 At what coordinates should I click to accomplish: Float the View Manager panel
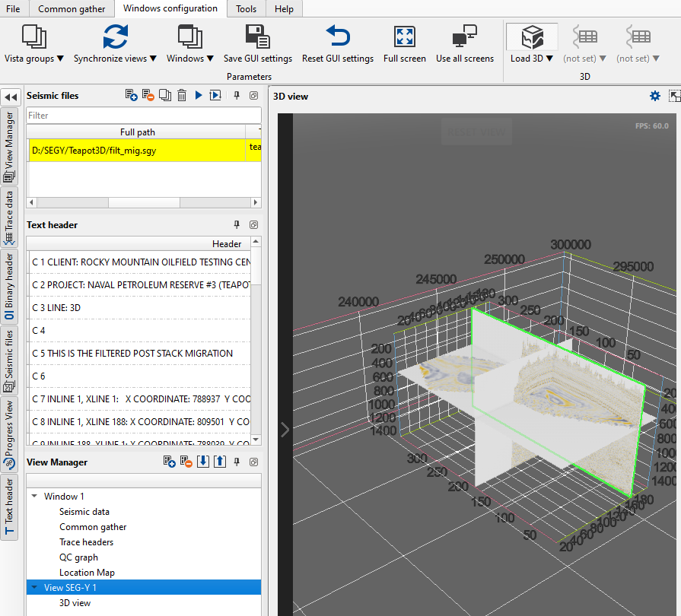(253, 462)
